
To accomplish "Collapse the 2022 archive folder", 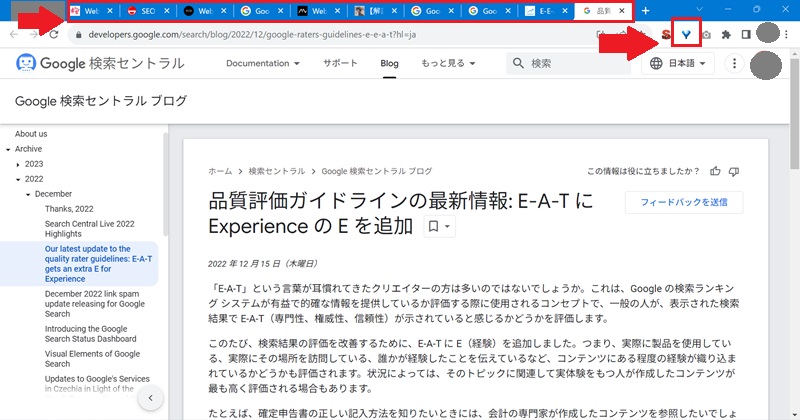I will pos(18,179).
